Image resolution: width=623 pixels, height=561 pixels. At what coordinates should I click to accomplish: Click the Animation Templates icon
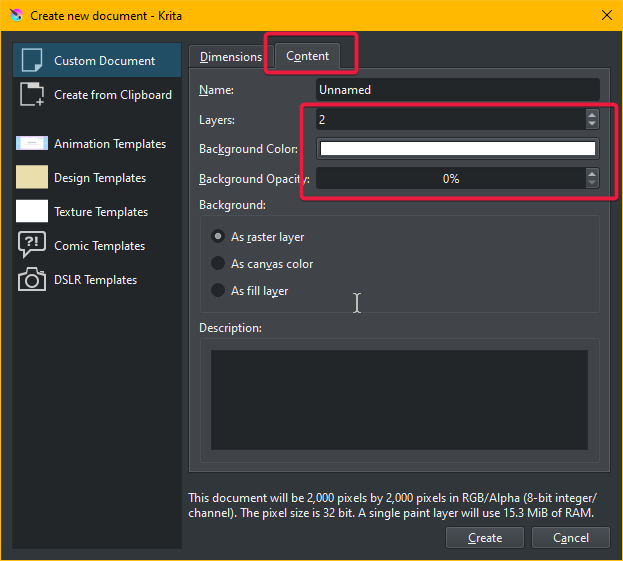(31, 143)
